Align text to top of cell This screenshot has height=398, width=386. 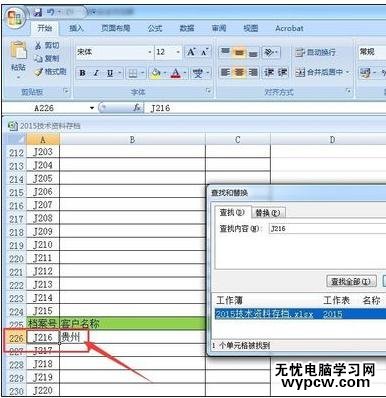225,52
